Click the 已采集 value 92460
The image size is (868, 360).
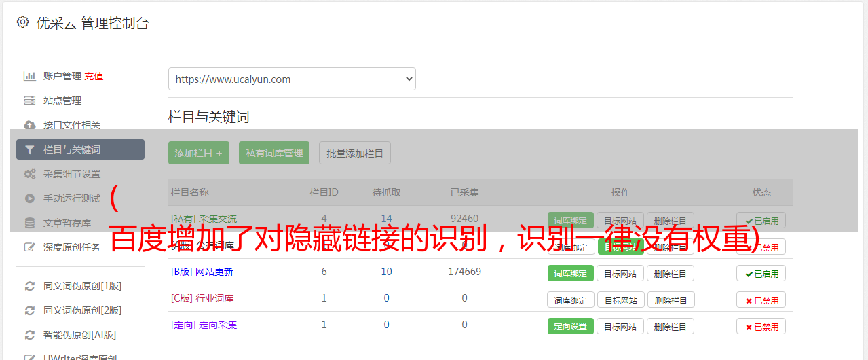pyautogui.click(x=464, y=219)
